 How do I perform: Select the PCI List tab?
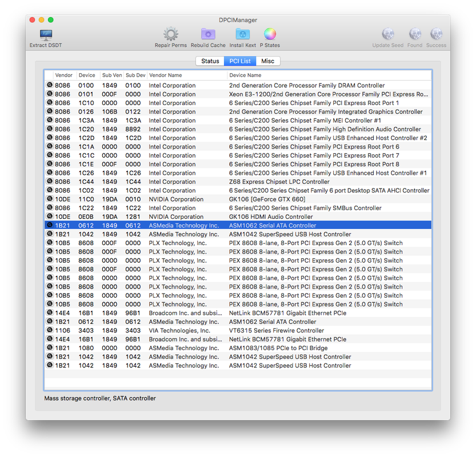click(240, 61)
